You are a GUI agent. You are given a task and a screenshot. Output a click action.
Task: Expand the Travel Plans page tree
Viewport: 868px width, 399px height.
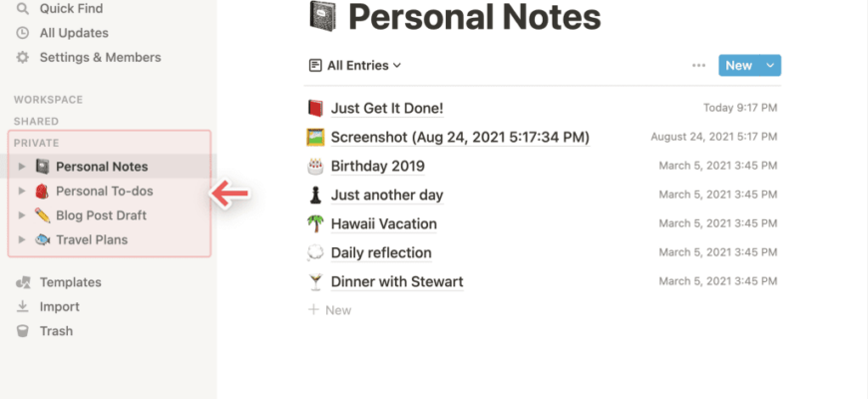(22, 239)
